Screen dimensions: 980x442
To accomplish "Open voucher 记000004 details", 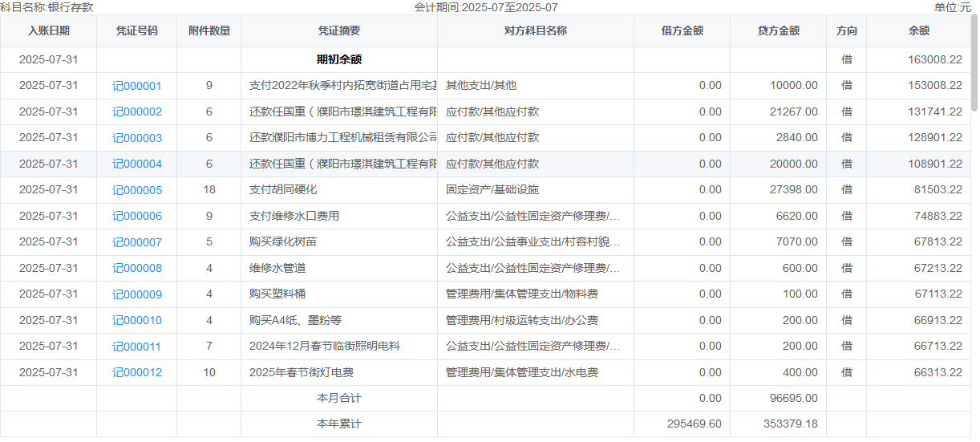I will point(136,164).
